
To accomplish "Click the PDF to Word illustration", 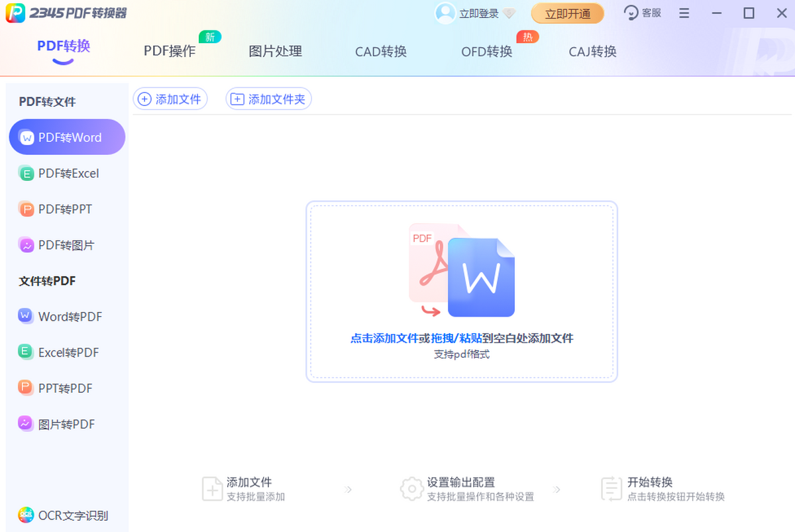I will [x=462, y=270].
